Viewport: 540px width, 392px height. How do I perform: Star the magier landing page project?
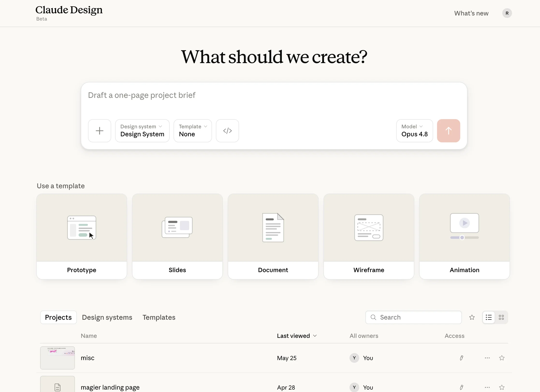point(502,387)
